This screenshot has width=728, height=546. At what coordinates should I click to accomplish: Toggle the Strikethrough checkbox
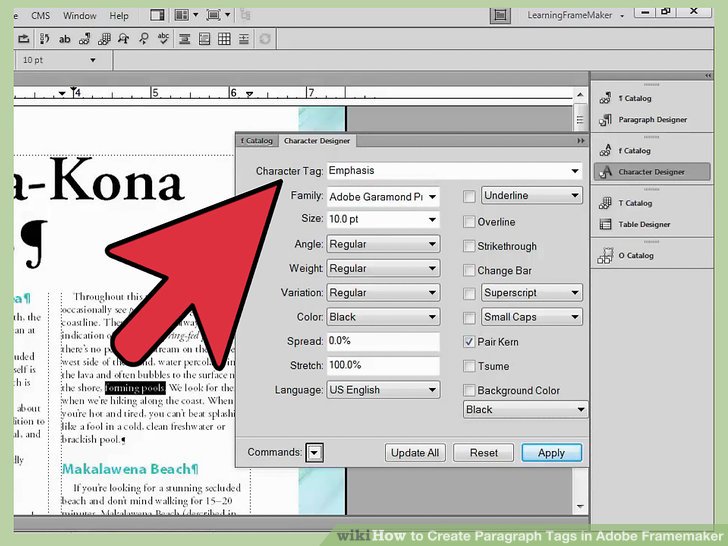click(x=469, y=246)
